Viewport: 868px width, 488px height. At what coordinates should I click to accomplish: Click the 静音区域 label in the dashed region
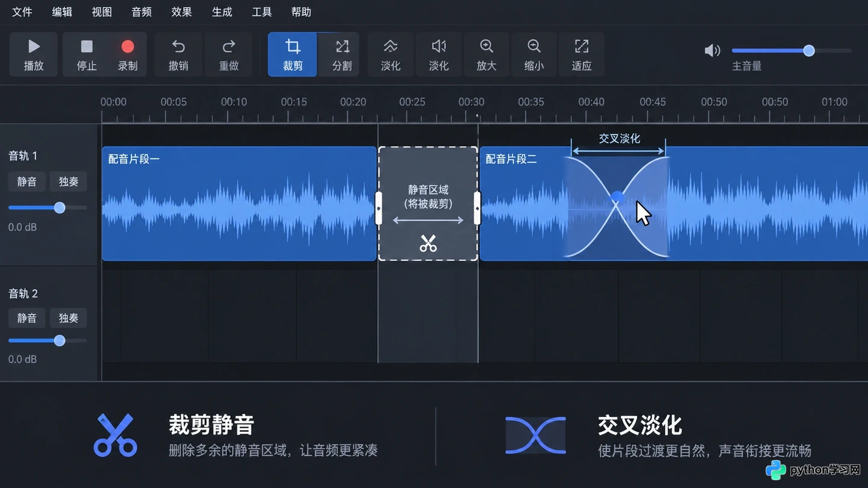click(428, 190)
